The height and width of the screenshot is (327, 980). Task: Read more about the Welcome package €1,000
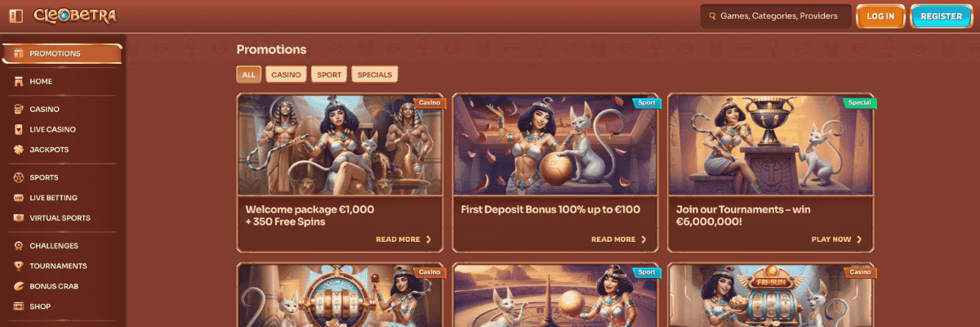point(403,240)
